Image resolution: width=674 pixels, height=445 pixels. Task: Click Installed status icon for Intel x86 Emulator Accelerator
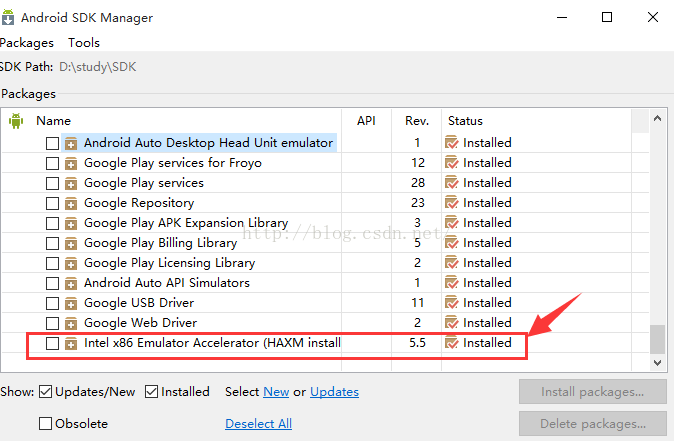(x=451, y=343)
